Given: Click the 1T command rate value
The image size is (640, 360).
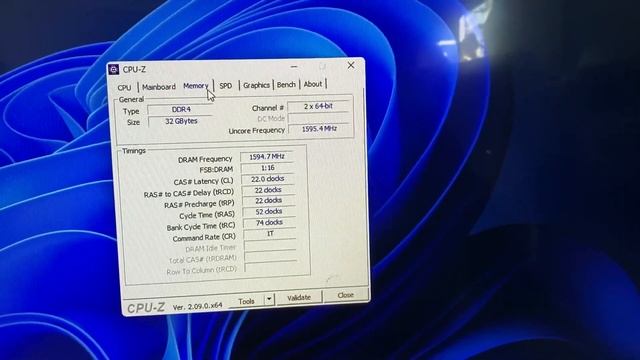Looking at the screenshot, I should (270, 233).
